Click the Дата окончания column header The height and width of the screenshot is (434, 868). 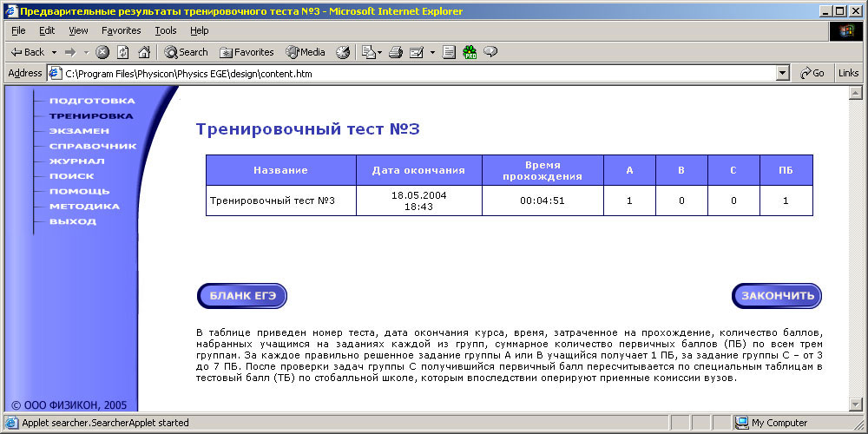(x=419, y=170)
